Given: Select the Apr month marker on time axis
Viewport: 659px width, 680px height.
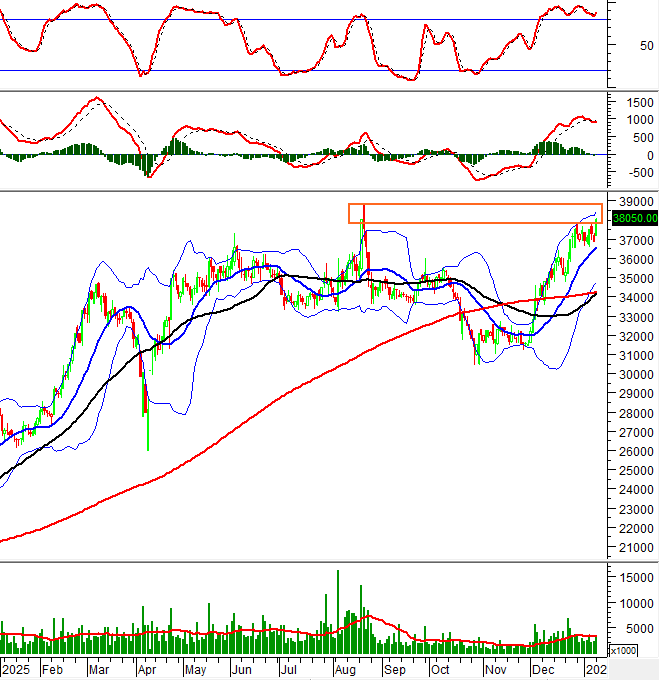Looking at the screenshot, I should (x=147, y=669).
